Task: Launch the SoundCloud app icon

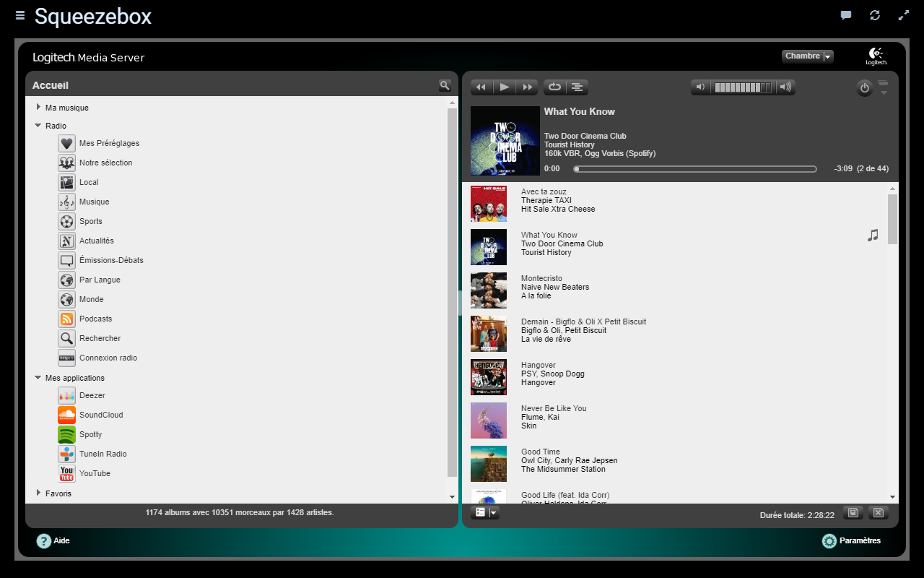Action: point(67,415)
